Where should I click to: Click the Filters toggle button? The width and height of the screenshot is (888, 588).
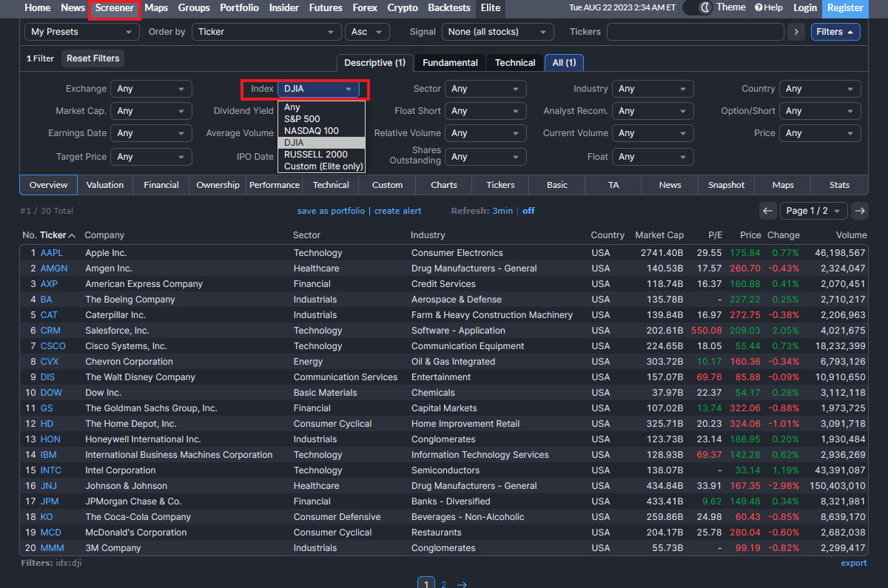[835, 32]
